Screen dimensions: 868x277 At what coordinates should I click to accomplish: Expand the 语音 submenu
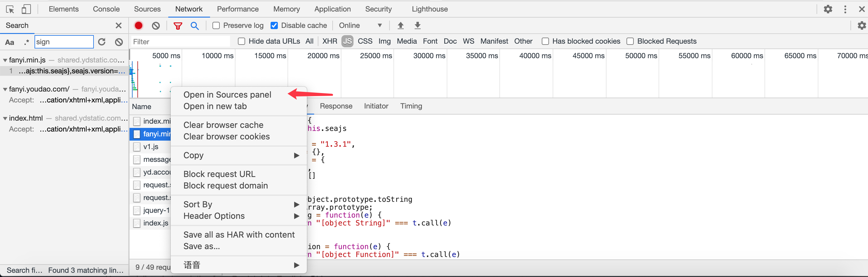coord(238,265)
